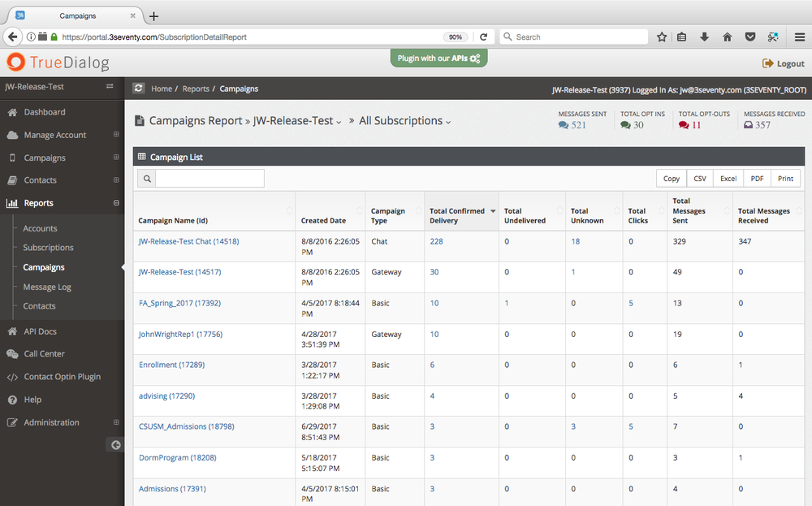
Task: Click the Administration sidebar item
Action: tap(51, 422)
